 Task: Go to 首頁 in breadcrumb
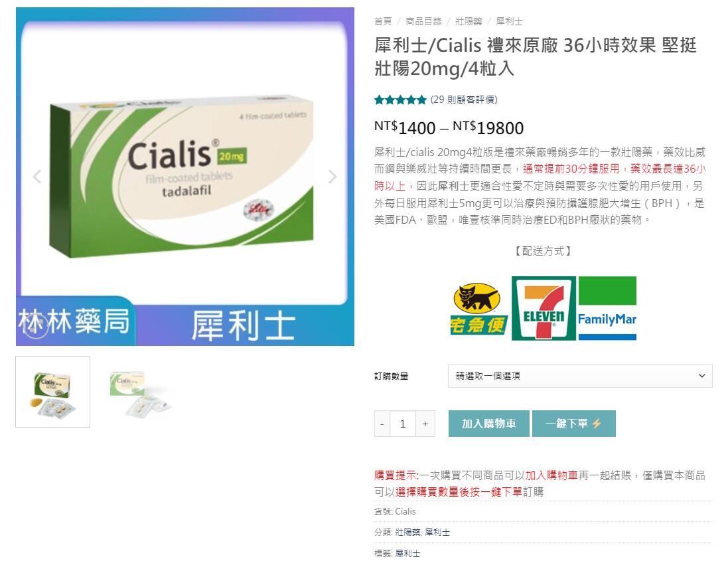click(383, 21)
